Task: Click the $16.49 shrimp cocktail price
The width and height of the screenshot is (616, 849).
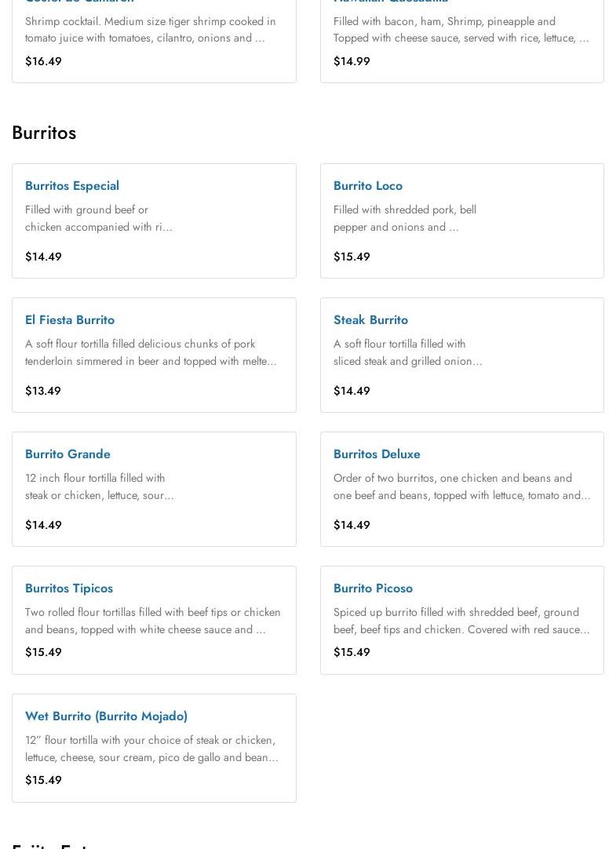Action: pyautogui.click(x=43, y=61)
